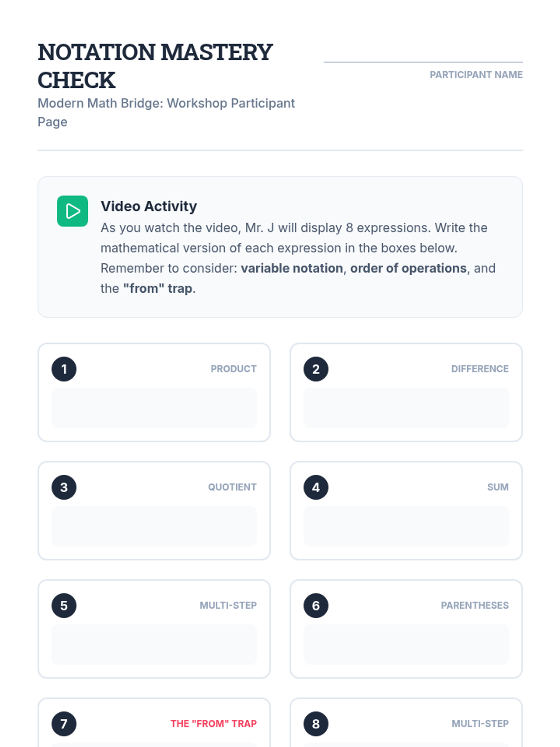The width and height of the screenshot is (560, 747).
Task: Click the red "FROM" TRAP label
Action: tap(213, 724)
